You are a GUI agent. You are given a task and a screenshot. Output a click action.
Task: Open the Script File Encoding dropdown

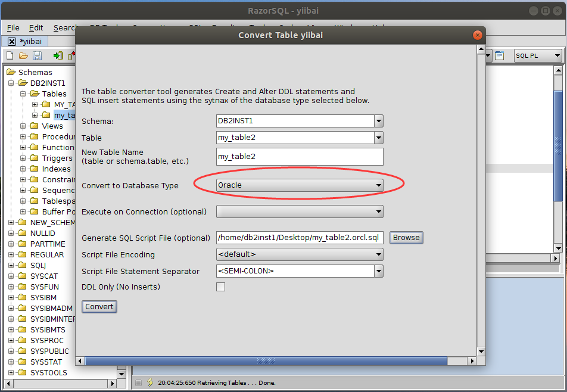tap(300, 254)
